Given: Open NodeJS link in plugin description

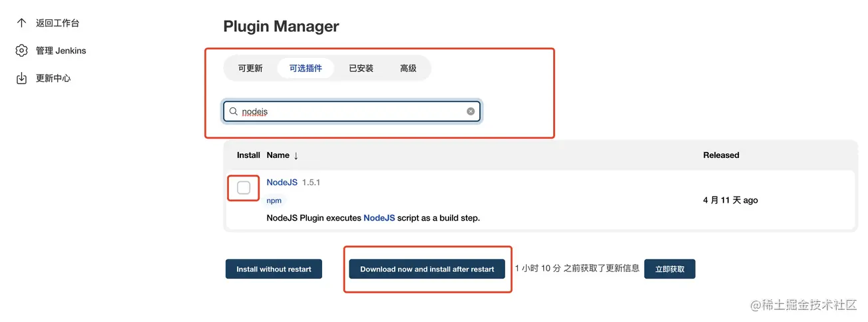Looking at the screenshot, I should coord(379,218).
